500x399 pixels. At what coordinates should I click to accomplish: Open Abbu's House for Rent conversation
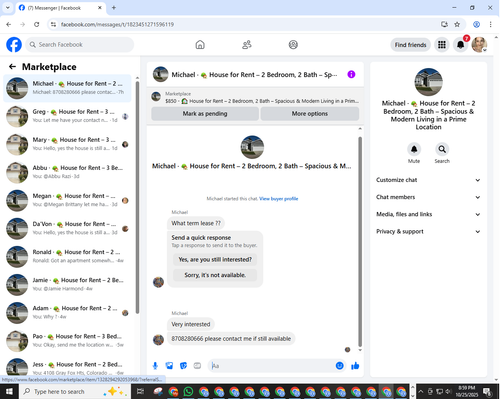67,172
